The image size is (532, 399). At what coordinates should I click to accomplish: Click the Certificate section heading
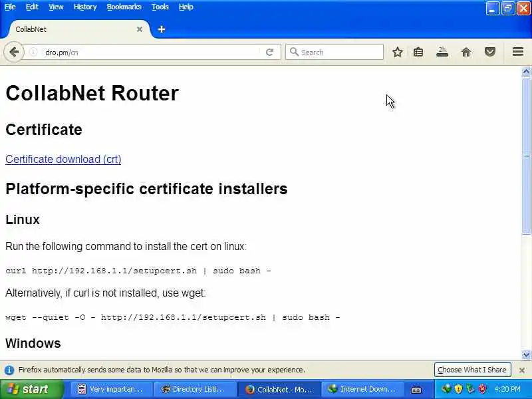click(44, 130)
